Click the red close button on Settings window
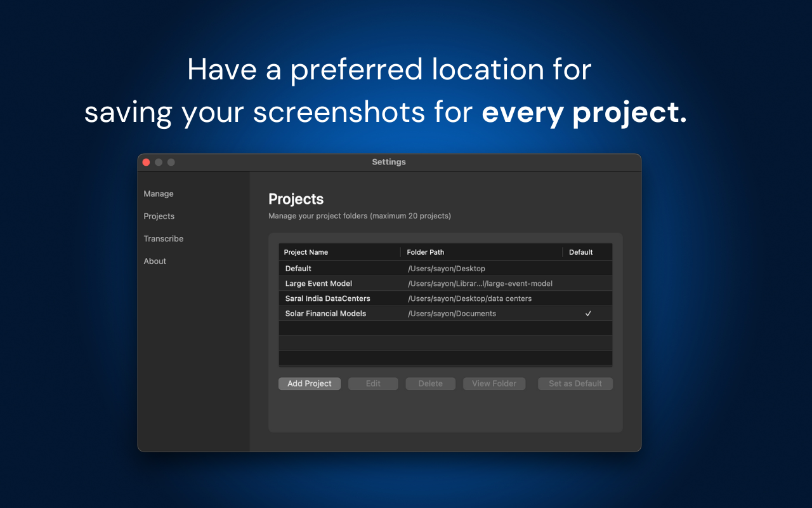 [146, 162]
